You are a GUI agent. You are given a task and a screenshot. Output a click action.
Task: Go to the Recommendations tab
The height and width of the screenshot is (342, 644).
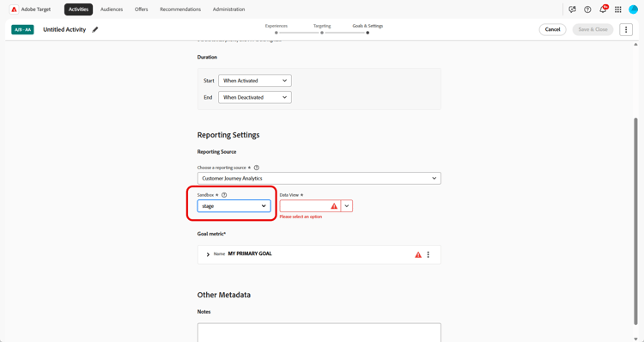180,9
